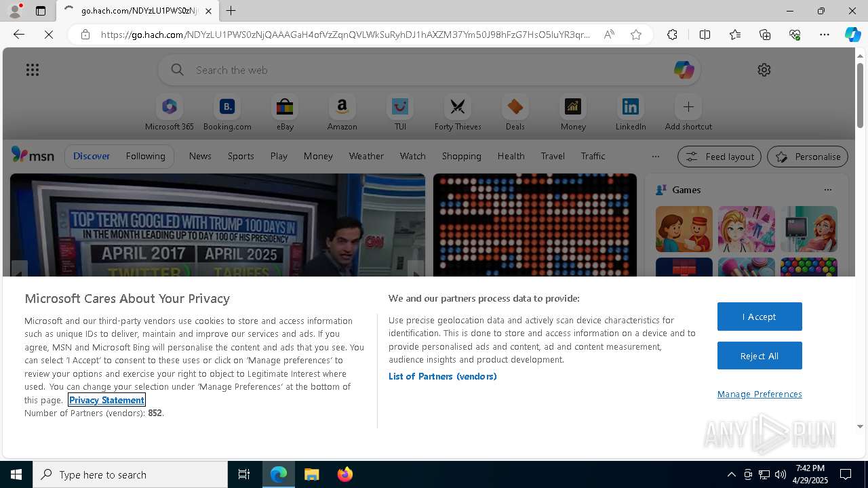Click the Copilot icon in search box
Viewport: 868px width, 488px height.
point(684,70)
